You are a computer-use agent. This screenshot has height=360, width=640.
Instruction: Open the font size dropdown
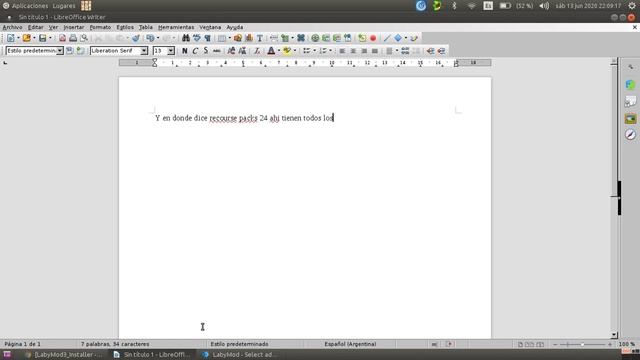171,51
